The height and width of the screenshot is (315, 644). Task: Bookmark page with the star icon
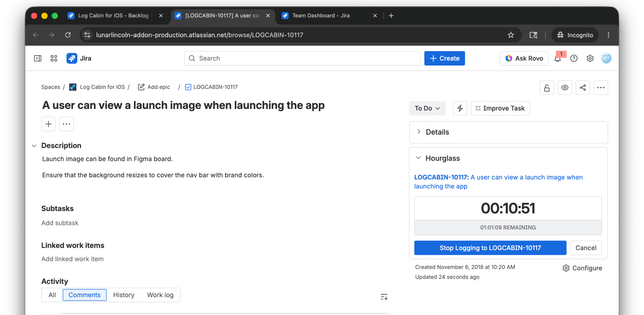(511, 35)
